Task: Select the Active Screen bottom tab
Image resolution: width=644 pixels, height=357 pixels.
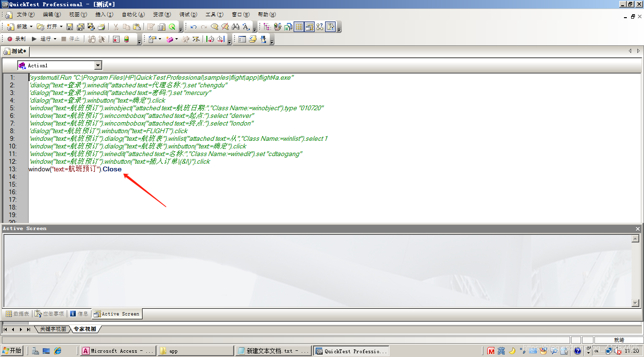Action: click(117, 314)
